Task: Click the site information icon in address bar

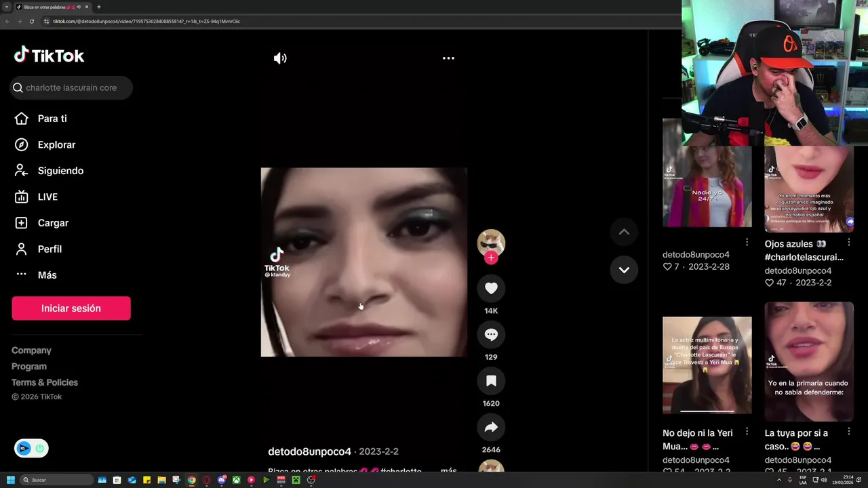Action: (x=46, y=21)
